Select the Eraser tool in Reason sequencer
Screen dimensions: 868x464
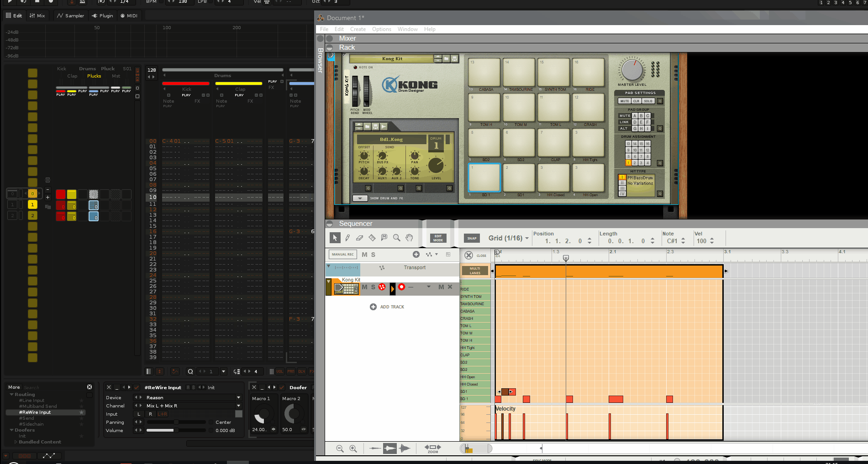[x=360, y=238]
